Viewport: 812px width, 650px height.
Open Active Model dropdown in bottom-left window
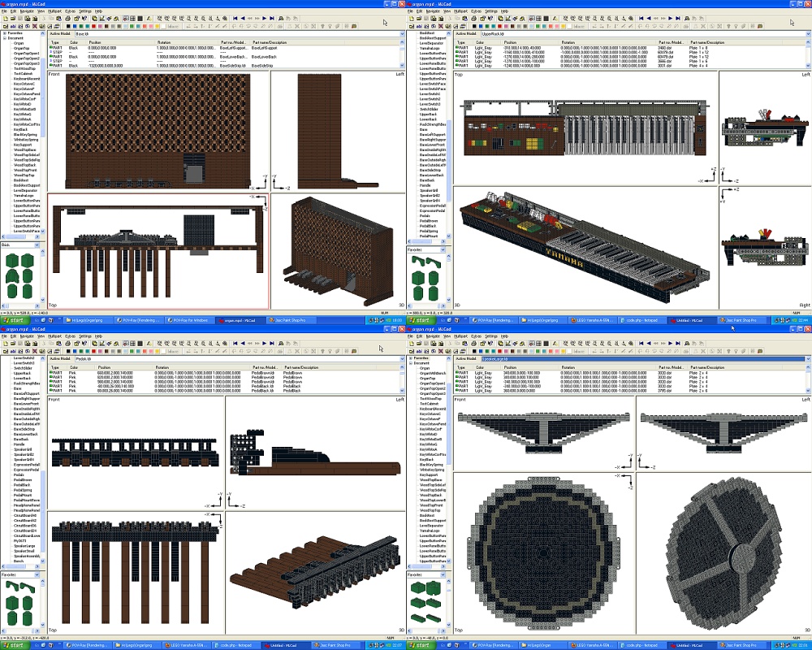coord(402,358)
